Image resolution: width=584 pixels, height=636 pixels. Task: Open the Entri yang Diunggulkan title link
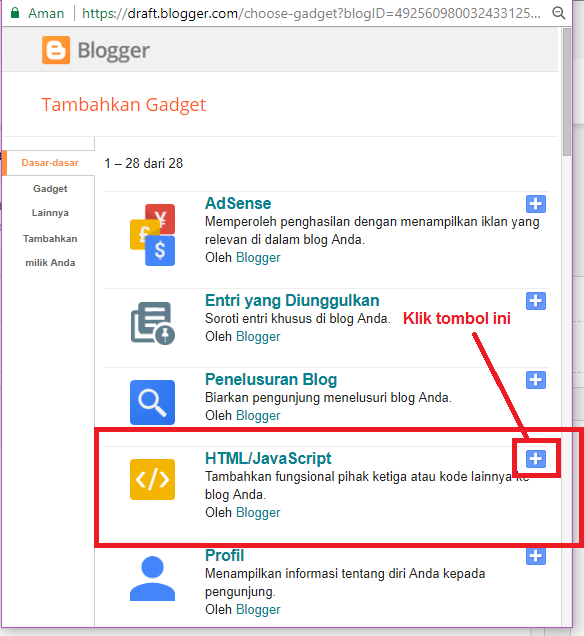(x=292, y=301)
